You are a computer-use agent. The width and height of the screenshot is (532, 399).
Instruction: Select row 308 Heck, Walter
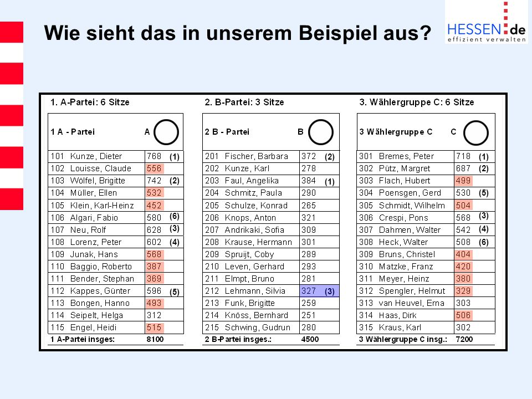click(426, 242)
